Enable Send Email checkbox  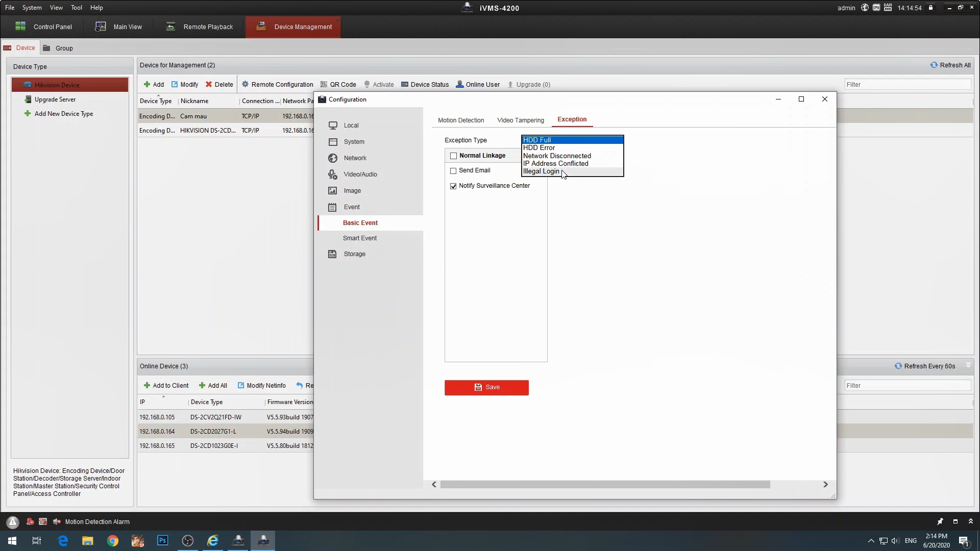453,171
